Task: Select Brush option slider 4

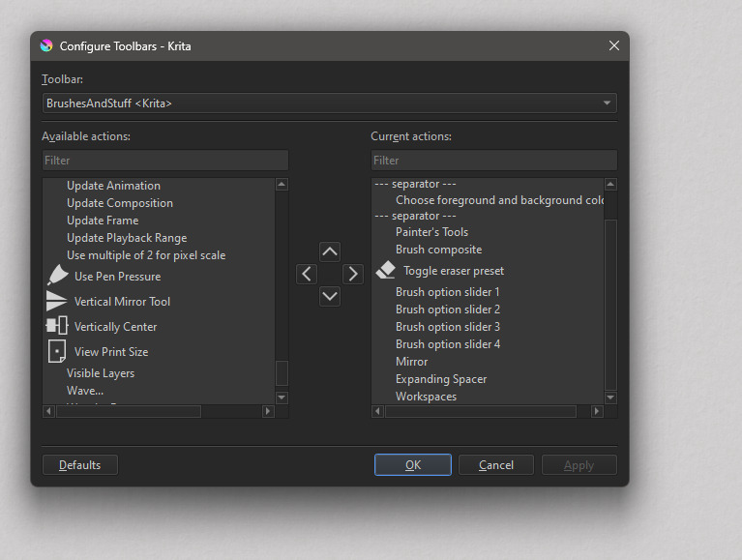Action: tap(448, 344)
